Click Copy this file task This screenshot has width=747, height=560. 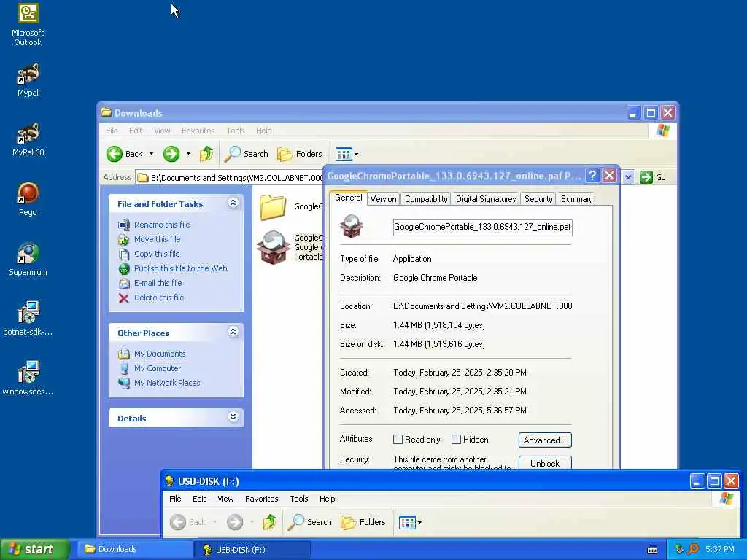(x=157, y=254)
